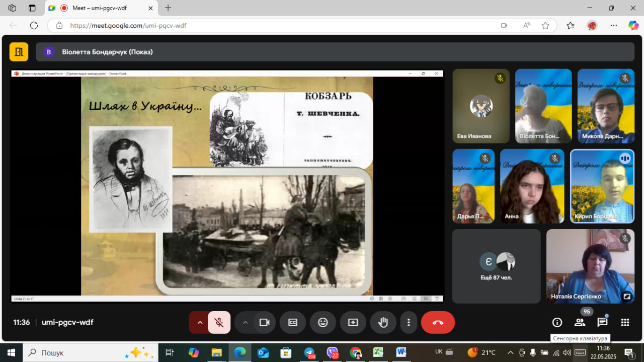Start presenting your screen

click(353, 322)
